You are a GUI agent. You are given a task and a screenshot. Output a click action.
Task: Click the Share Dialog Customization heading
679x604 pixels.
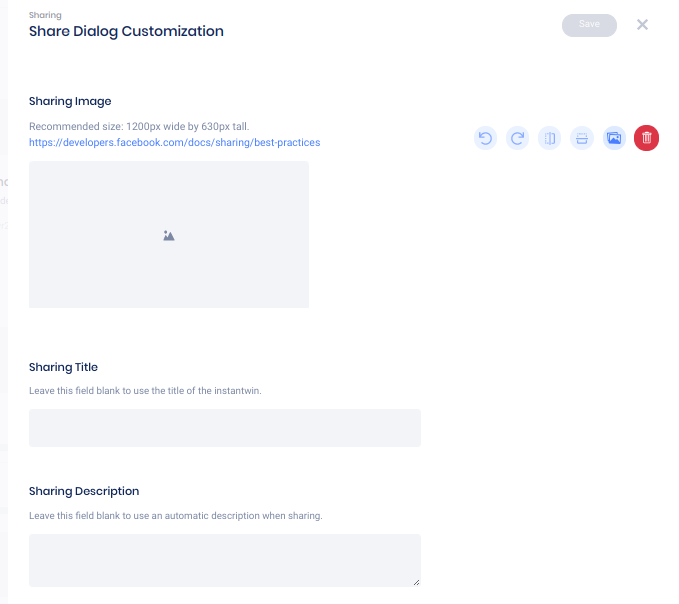[x=126, y=31]
